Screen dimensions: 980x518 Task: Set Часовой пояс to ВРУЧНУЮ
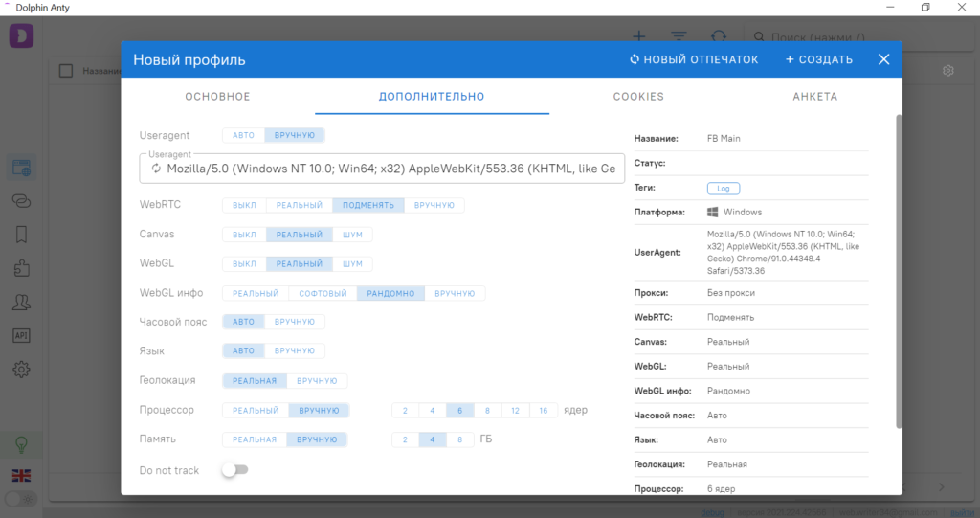click(295, 322)
